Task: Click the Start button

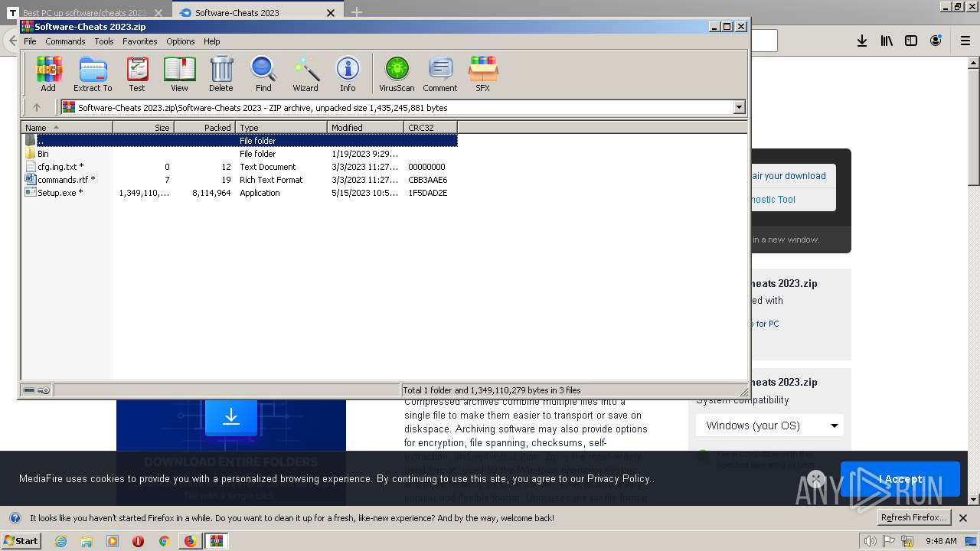Action: [21, 540]
